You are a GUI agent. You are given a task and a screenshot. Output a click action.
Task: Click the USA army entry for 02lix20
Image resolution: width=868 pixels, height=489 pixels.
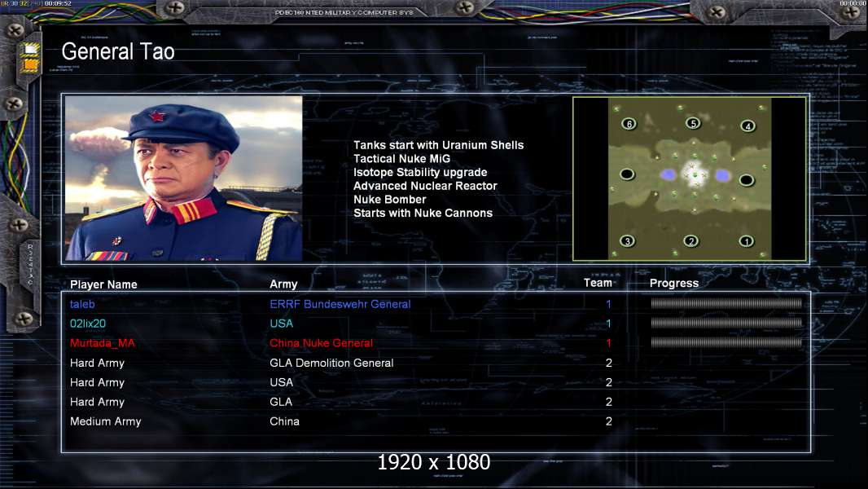click(281, 324)
